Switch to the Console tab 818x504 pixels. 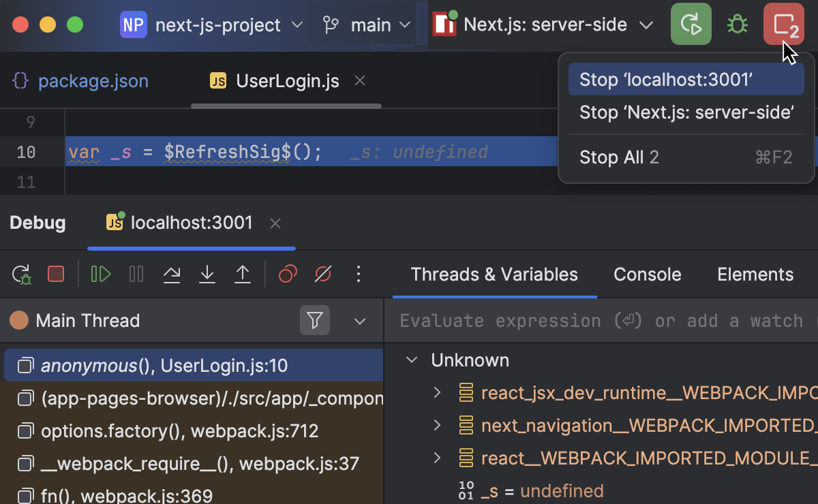coord(646,274)
